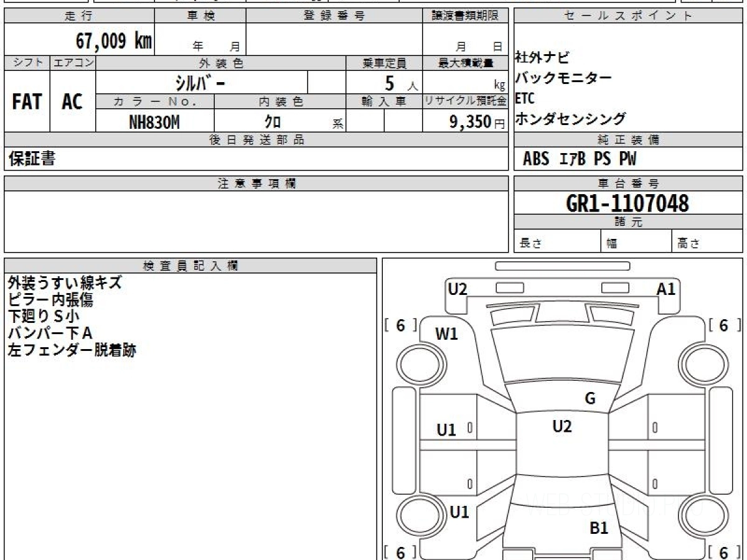Viewport: 747px width, 560px height.
Task: Select the note ピラー内張傷
Action: tap(50, 300)
